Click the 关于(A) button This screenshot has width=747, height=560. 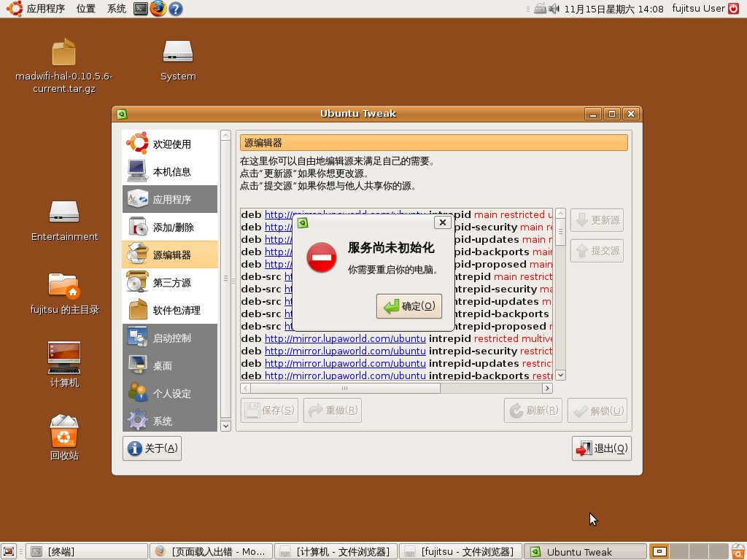tap(152, 448)
